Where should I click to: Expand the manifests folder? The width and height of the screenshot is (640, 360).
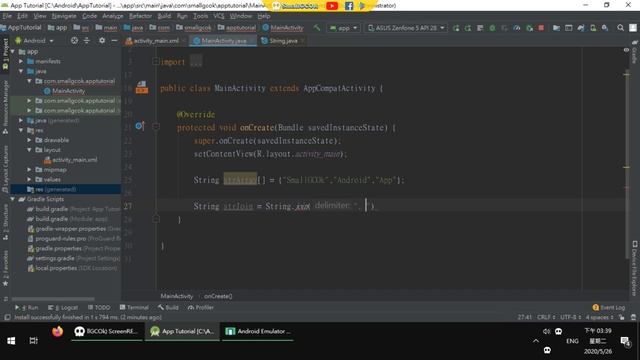(21, 61)
